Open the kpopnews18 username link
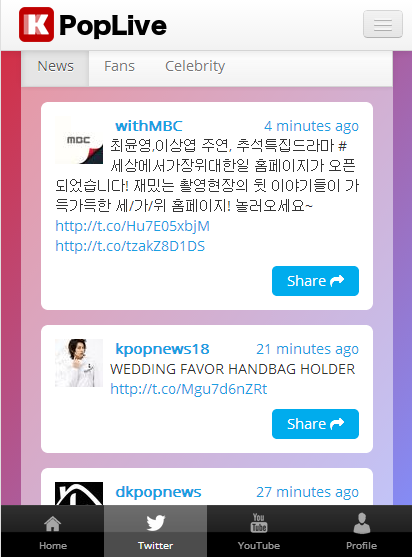 (x=162, y=349)
